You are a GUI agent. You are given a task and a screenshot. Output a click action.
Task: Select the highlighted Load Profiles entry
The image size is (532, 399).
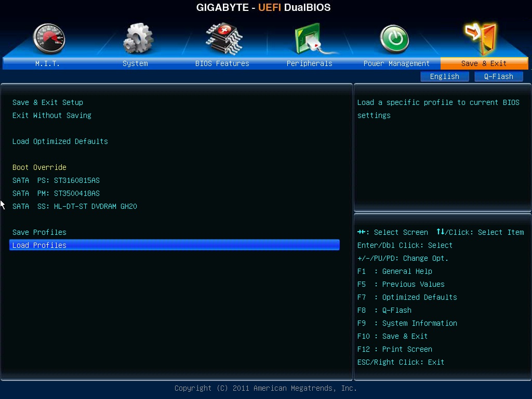coord(175,245)
